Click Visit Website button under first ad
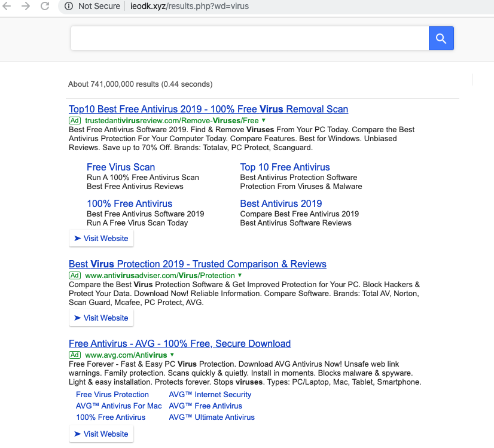Screen dimensions: 494x448 pos(101,238)
